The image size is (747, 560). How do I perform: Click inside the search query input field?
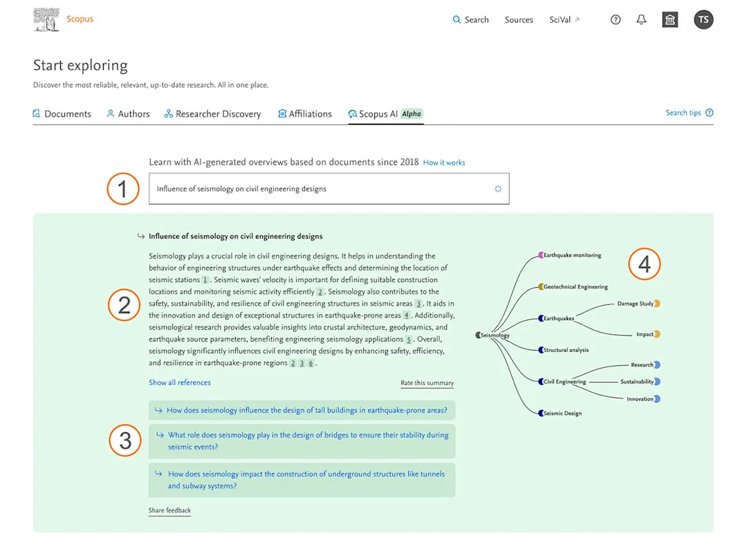311,188
